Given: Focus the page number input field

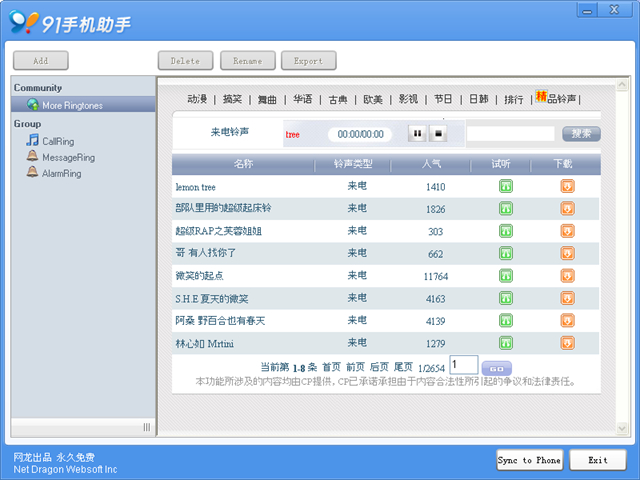Looking at the screenshot, I should click(464, 364).
